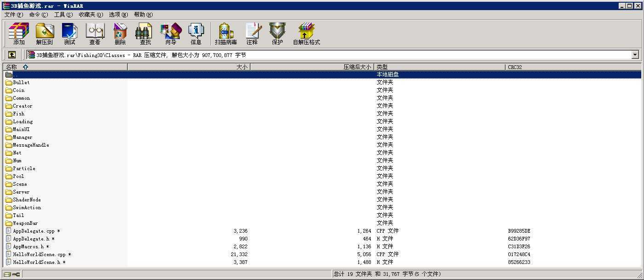Click the 删除 (Delete) toolbar icon

(x=120, y=34)
